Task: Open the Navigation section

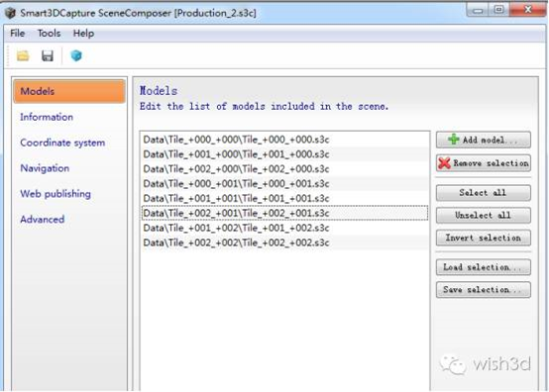Action: coord(45,168)
